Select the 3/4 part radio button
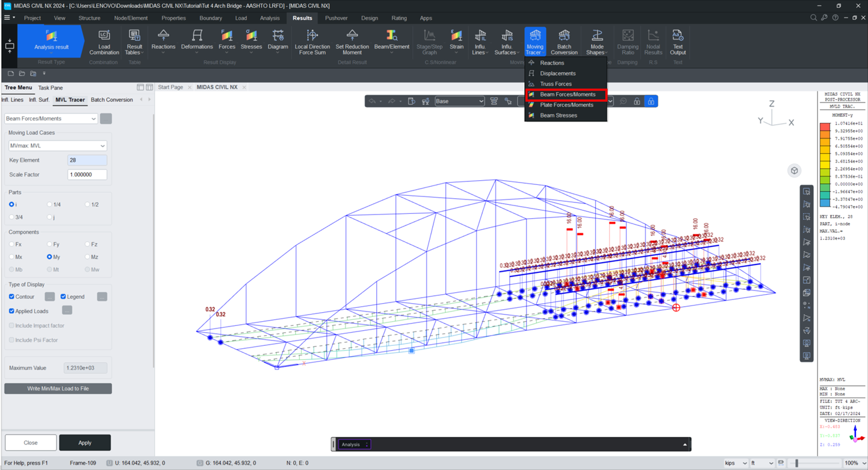The height and width of the screenshot is (470, 868). pos(11,217)
